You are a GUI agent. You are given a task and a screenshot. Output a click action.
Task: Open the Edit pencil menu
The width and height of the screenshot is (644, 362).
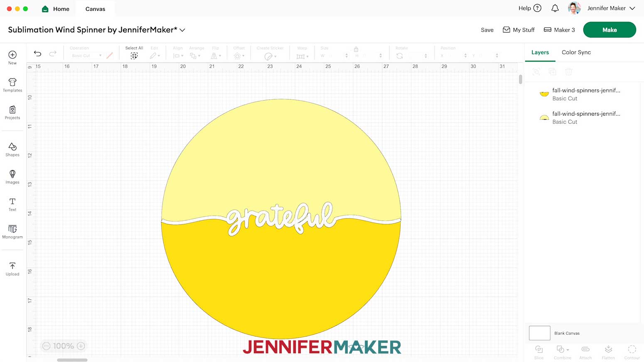coord(155,56)
